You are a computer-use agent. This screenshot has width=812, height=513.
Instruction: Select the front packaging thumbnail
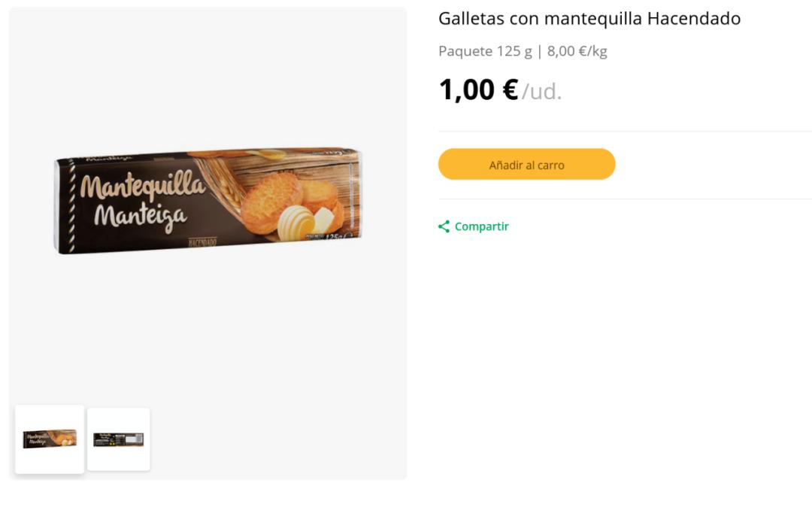50,439
